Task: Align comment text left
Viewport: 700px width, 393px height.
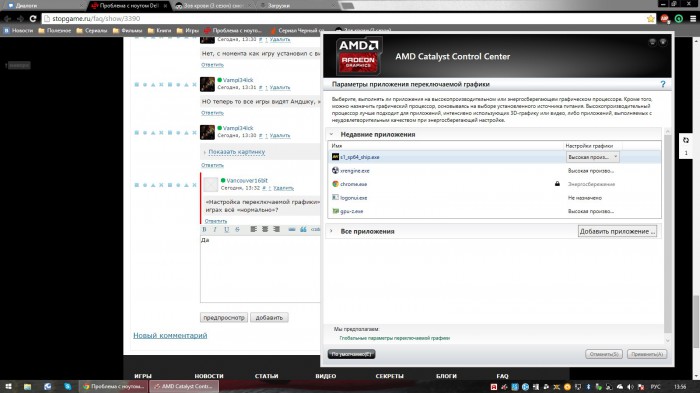Action: click(x=254, y=229)
